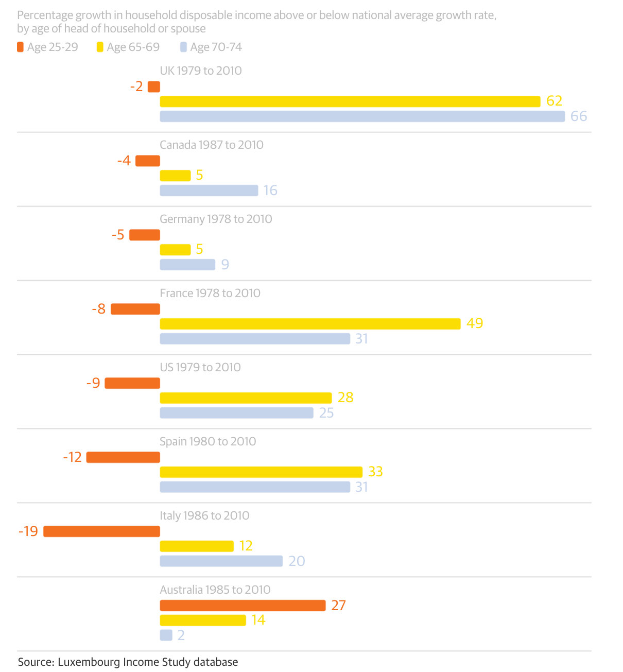The width and height of the screenshot is (623, 672).
Task: Select France's yellow bar valued 49
Action: [310, 324]
